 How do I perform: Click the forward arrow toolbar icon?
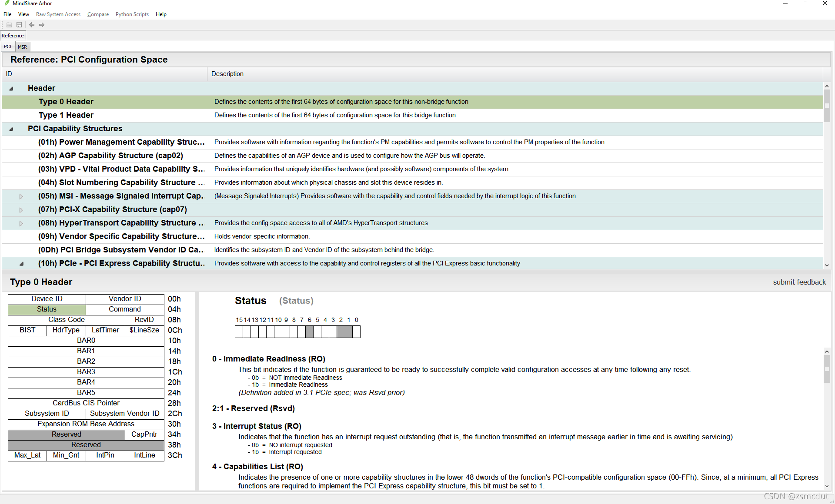coord(42,25)
